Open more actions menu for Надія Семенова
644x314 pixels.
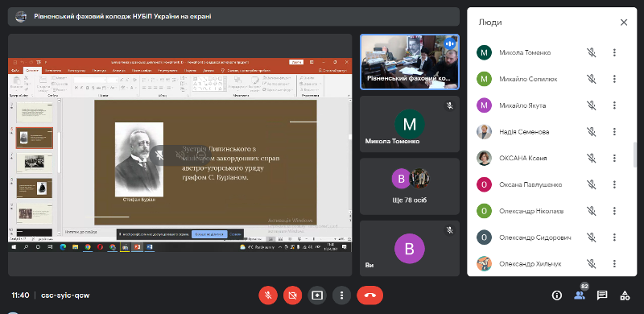(614, 131)
